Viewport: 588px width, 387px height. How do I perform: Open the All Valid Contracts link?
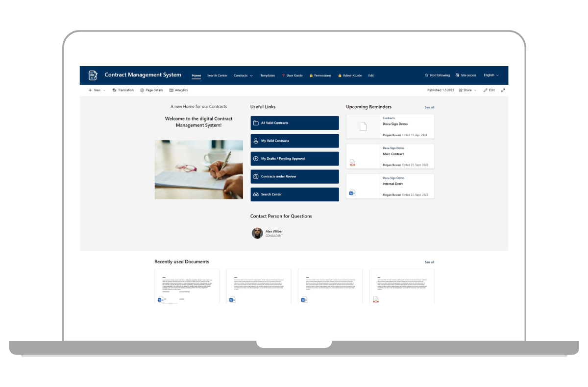(294, 123)
